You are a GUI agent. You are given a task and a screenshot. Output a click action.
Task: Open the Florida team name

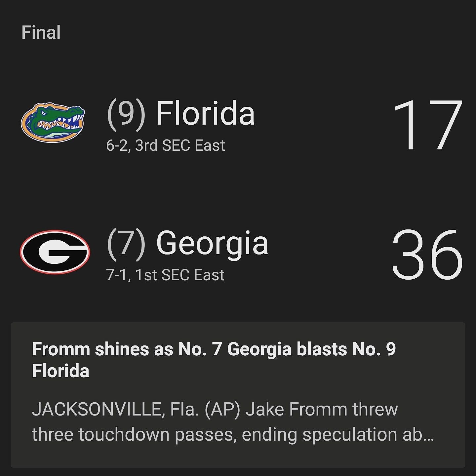[205, 113]
